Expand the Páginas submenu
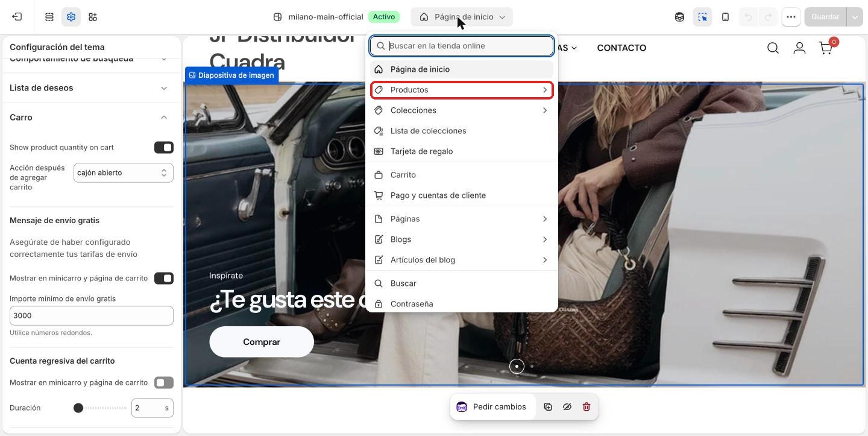The height and width of the screenshot is (436, 868). coord(462,219)
